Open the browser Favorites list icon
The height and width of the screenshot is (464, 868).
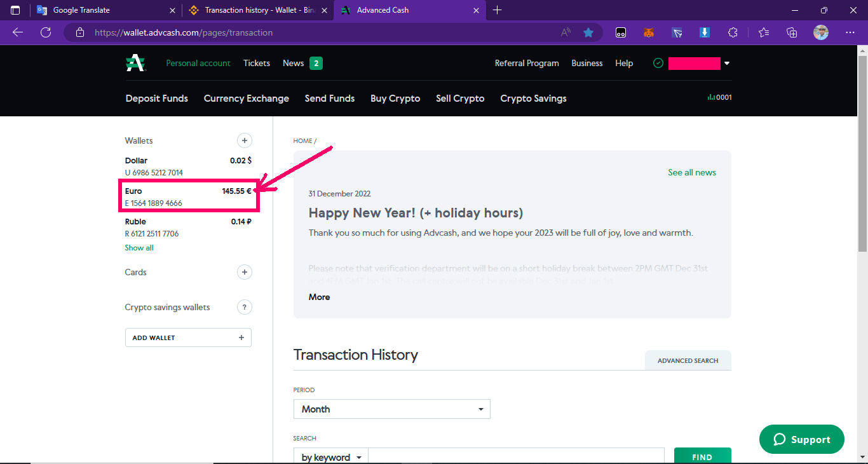pos(764,32)
